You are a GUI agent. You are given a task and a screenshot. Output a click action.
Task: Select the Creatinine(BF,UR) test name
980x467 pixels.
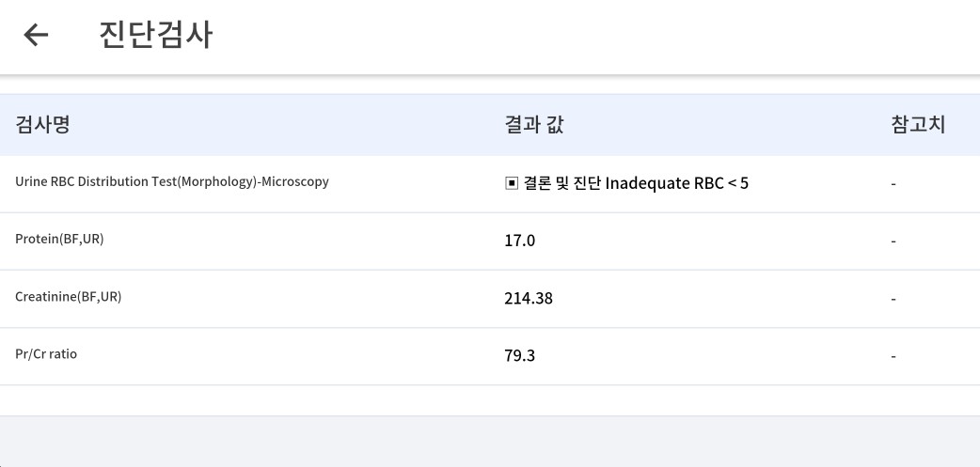tap(68, 297)
